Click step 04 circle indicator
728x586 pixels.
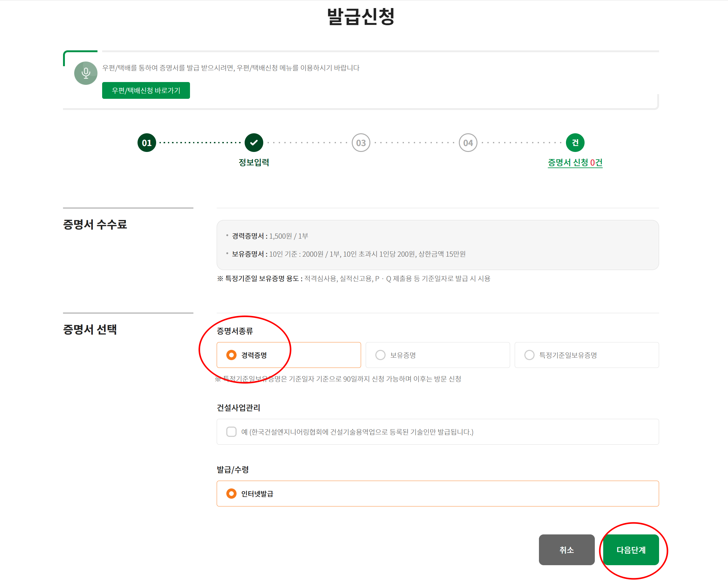click(x=468, y=143)
